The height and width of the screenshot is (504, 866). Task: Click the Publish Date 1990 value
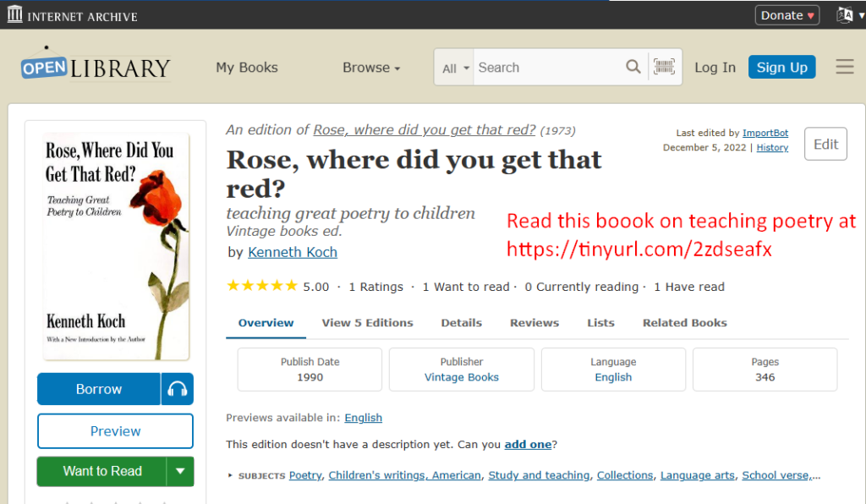(310, 377)
